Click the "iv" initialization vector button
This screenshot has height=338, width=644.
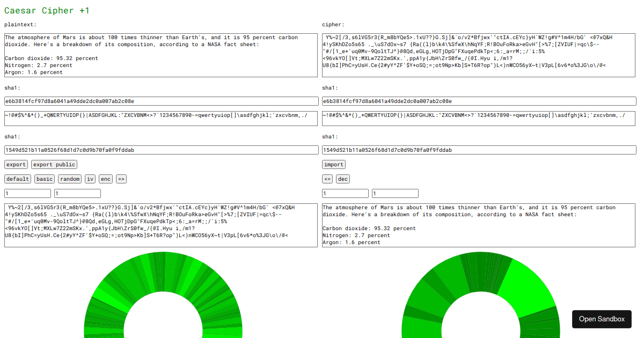tap(90, 179)
